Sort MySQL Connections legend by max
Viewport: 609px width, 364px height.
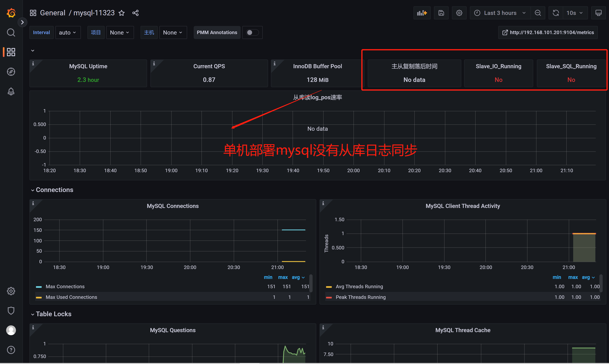(283, 277)
